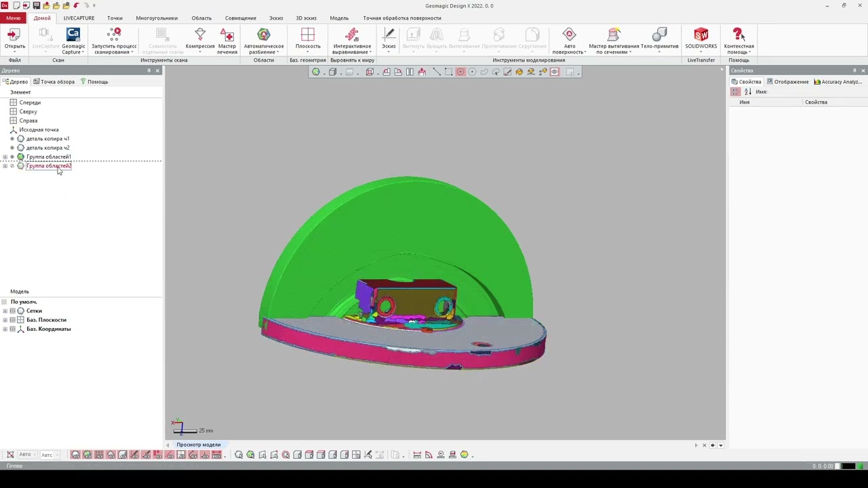Pin the Дерево panel
The height and width of the screenshot is (488, 868).
pos(149,70)
